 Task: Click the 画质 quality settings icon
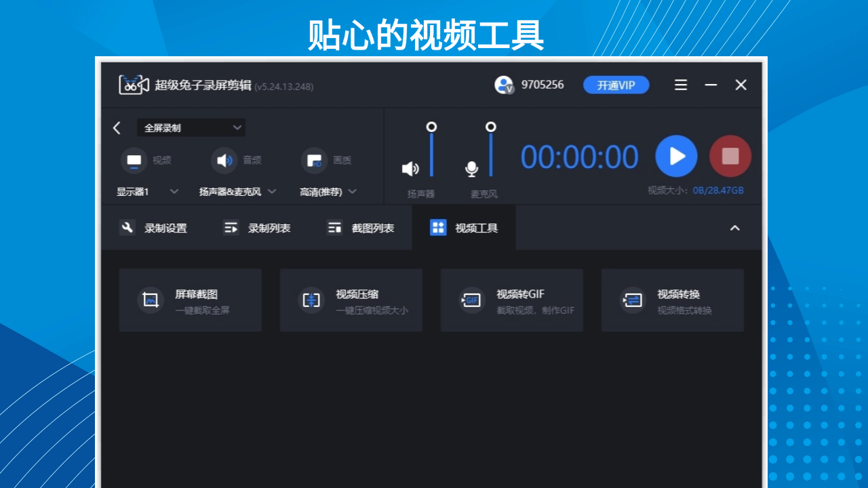313,160
